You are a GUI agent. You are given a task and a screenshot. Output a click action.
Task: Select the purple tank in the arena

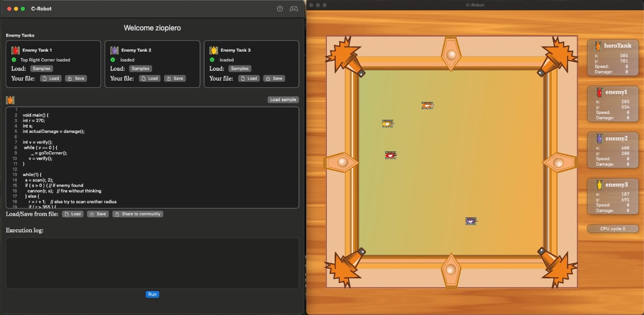click(470, 221)
